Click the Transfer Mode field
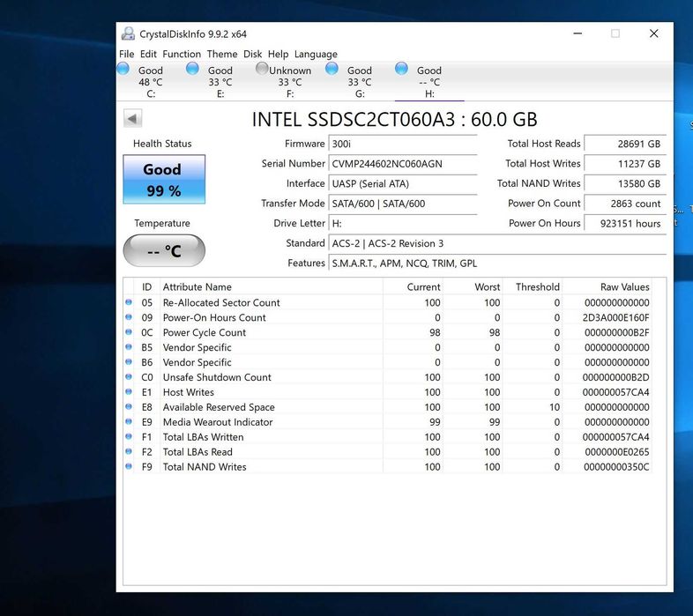Image resolution: width=693 pixels, height=616 pixels. 403,204
